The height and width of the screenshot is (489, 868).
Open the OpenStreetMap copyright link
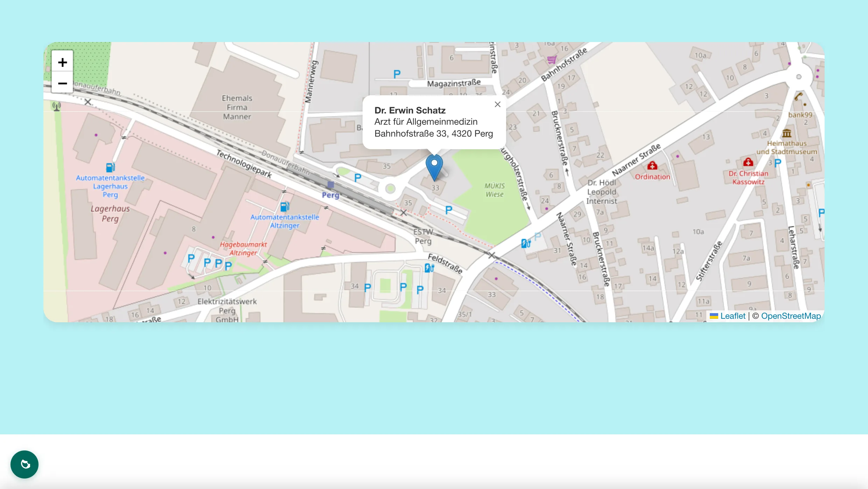tap(791, 316)
